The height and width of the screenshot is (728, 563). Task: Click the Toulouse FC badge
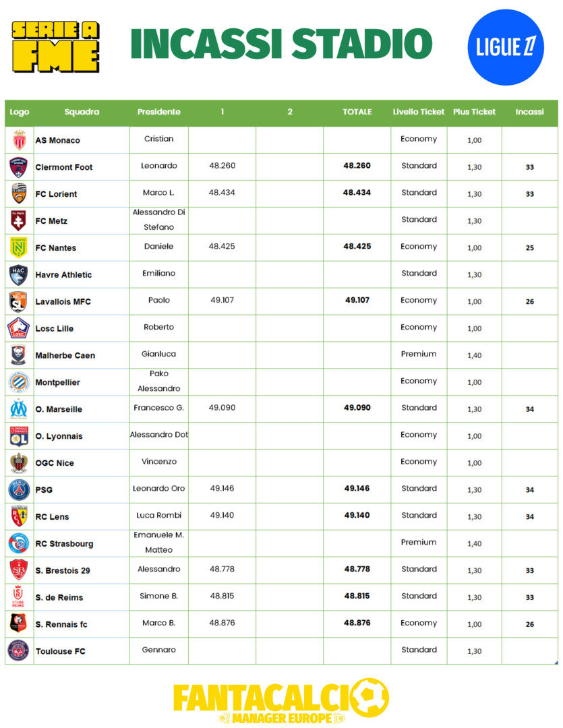click(x=19, y=651)
